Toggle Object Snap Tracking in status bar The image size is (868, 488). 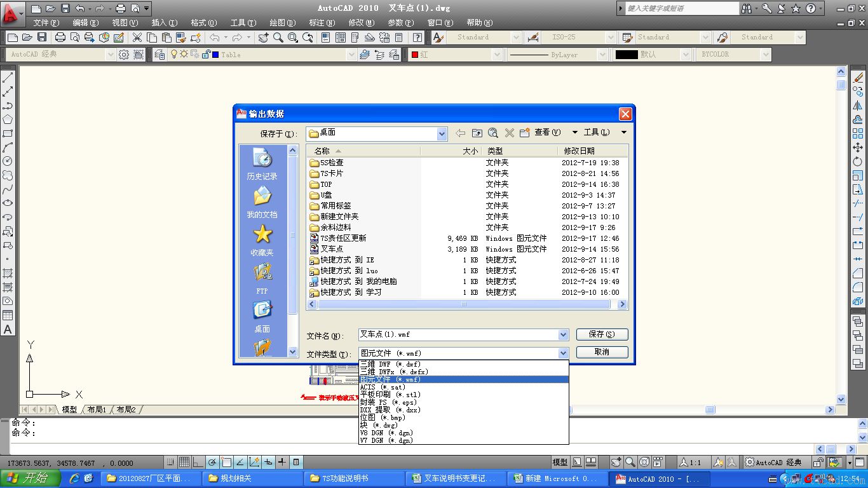coord(240,462)
